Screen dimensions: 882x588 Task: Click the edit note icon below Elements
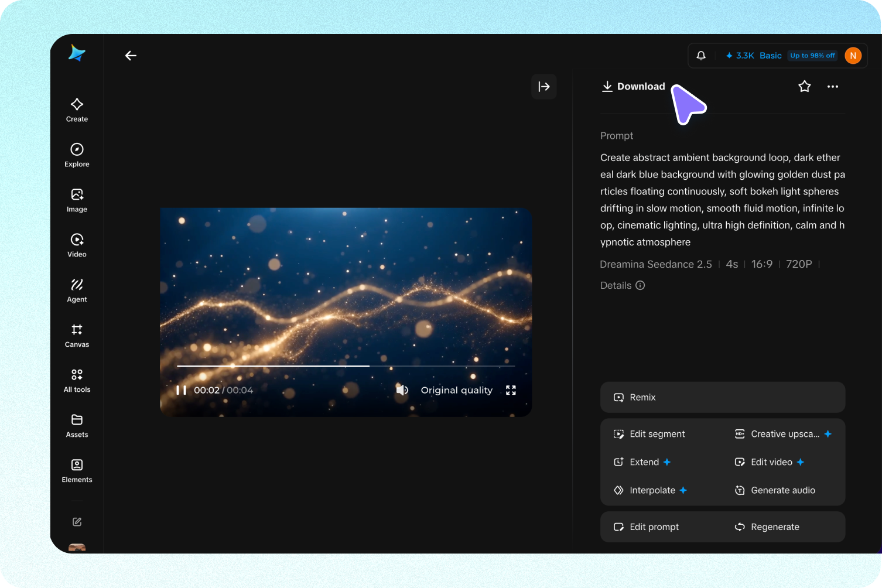(77, 522)
